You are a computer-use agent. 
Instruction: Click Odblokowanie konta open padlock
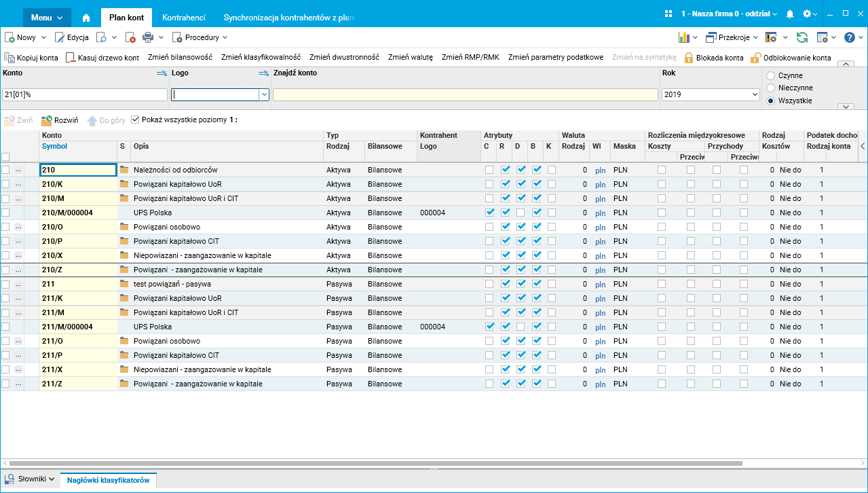coord(791,58)
